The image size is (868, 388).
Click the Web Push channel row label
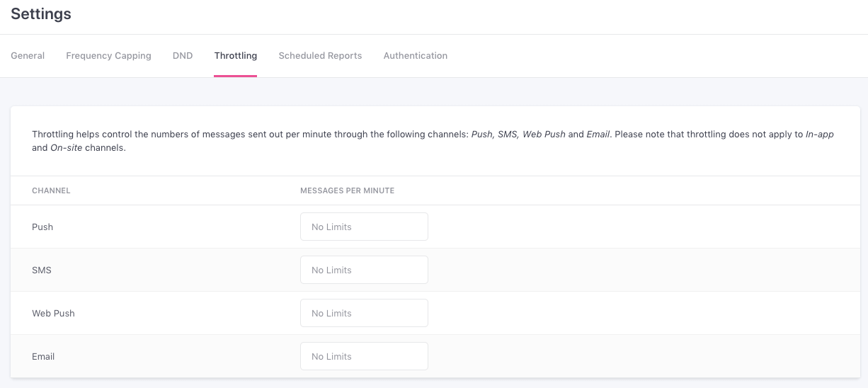(x=53, y=314)
